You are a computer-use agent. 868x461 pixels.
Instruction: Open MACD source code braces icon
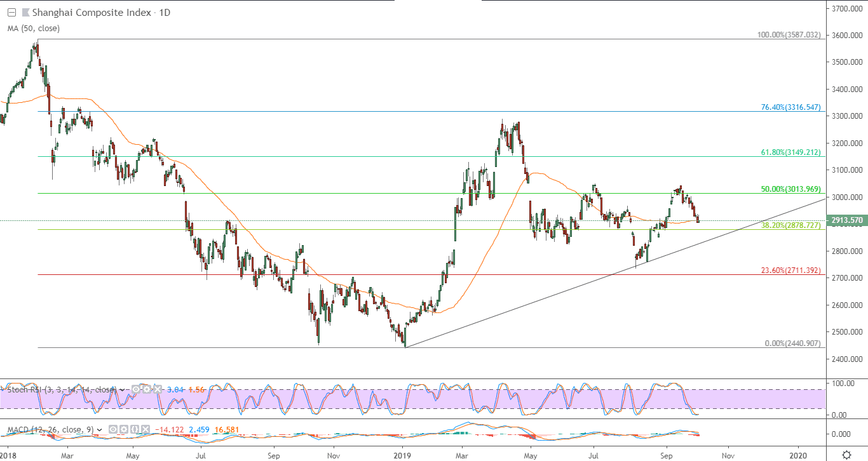pos(133,430)
